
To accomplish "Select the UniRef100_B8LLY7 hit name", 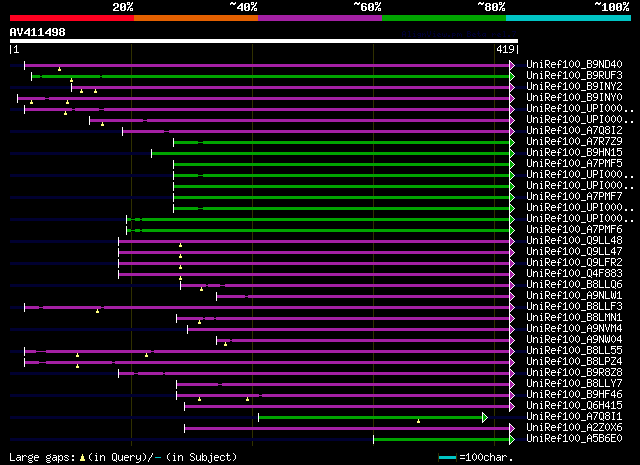I will [x=574, y=384].
